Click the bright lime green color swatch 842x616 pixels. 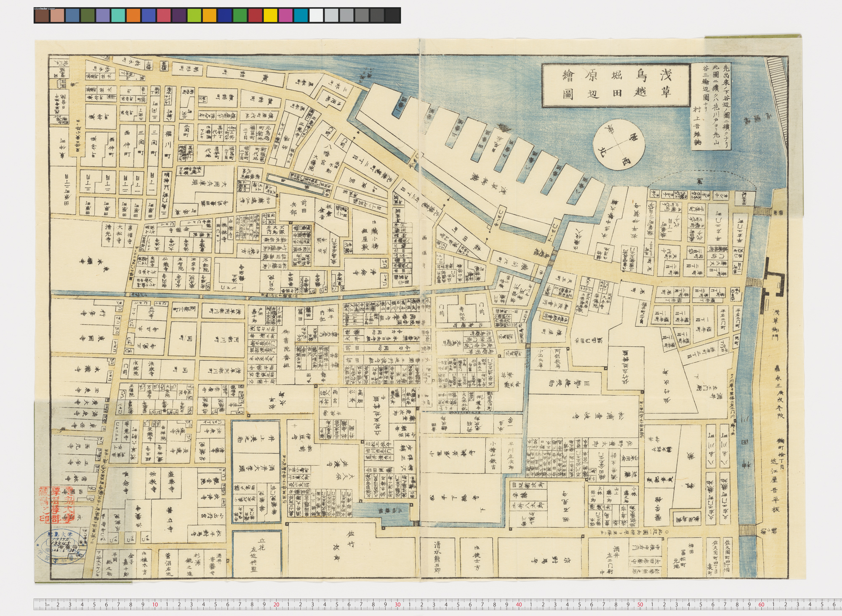coord(194,16)
